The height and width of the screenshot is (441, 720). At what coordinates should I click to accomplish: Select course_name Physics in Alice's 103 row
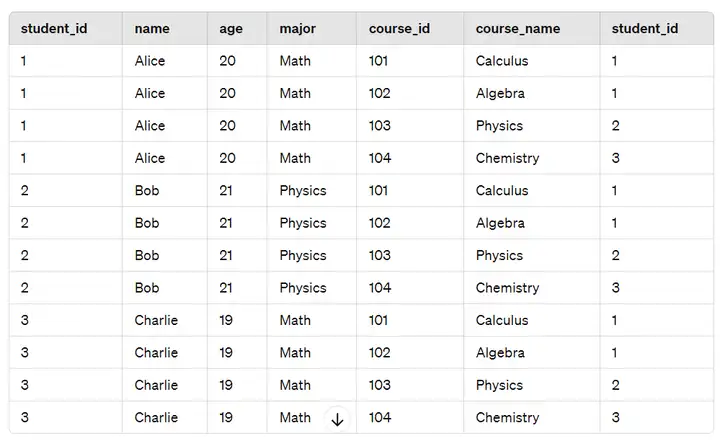coord(499,126)
